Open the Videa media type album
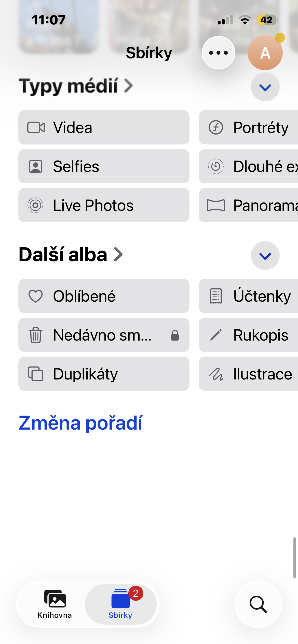Image resolution: width=298 pixels, height=644 pixels. [x=104, y=127]
